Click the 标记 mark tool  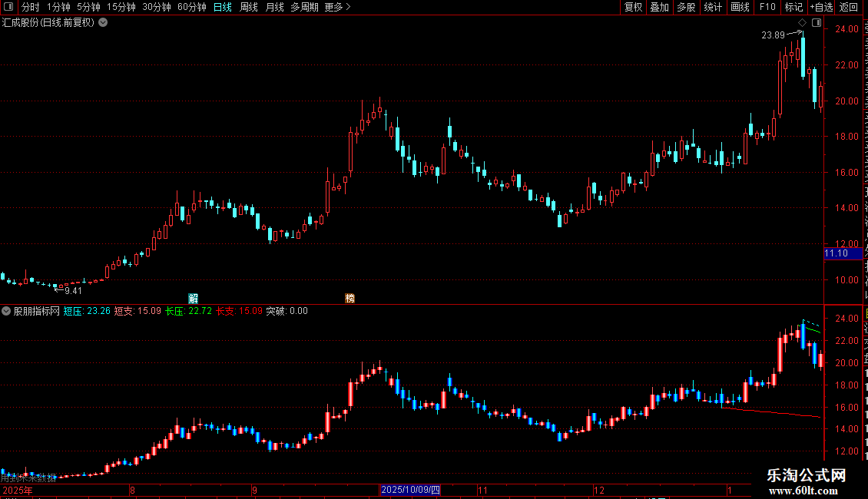pos(793,7)
